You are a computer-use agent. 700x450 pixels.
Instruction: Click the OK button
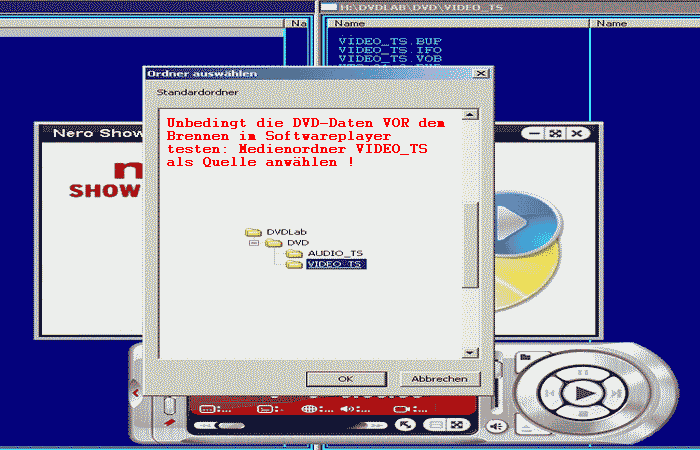pyautogui.click(x=345, y=379)
